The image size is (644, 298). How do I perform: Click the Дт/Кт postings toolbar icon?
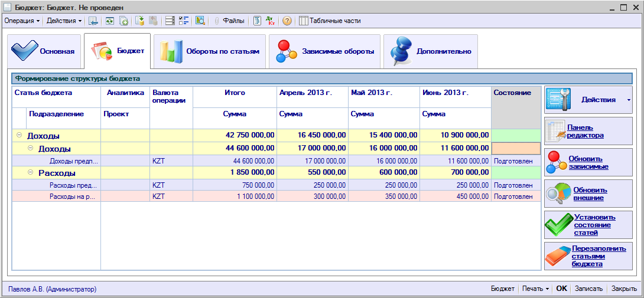(x=271, y=21)
